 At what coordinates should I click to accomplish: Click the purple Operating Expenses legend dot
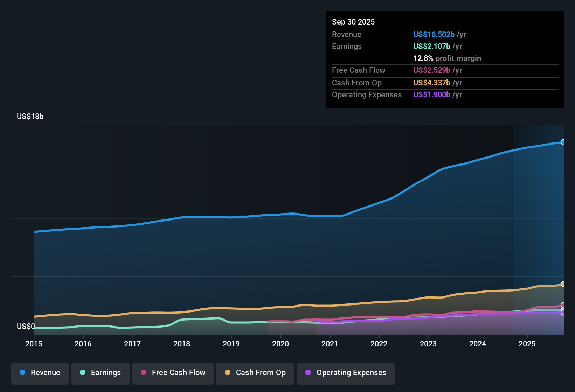(x=308, y=373)
